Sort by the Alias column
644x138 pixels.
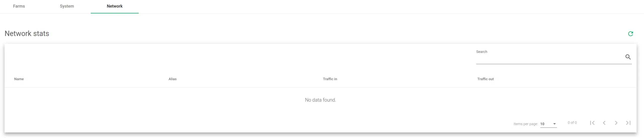173,79
